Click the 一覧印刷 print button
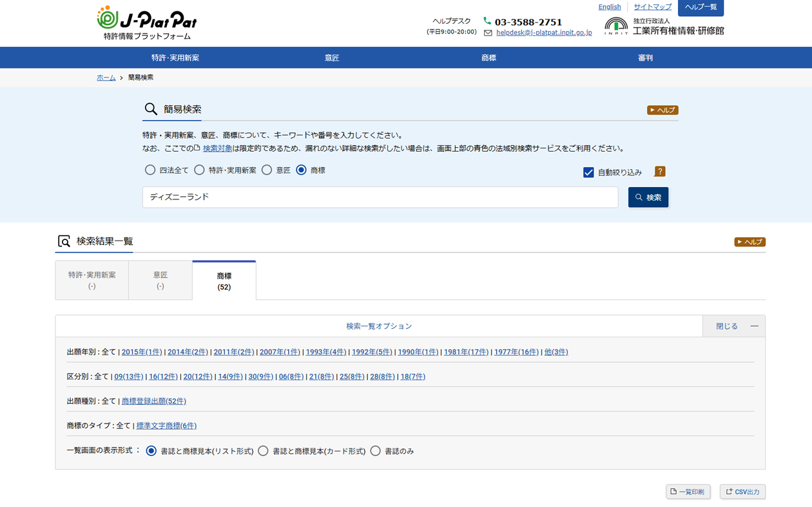The width and height of the screenshot is (812, 507). 688,492
